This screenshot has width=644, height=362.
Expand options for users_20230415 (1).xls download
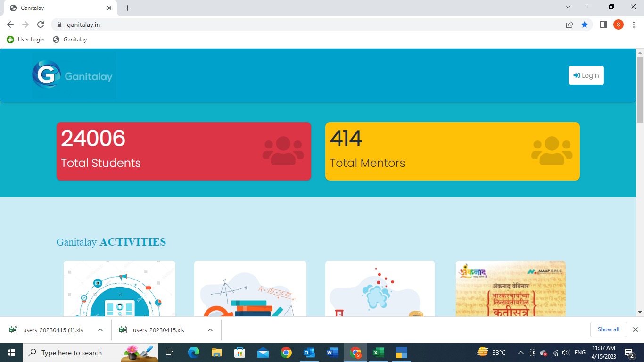point(100,330)
